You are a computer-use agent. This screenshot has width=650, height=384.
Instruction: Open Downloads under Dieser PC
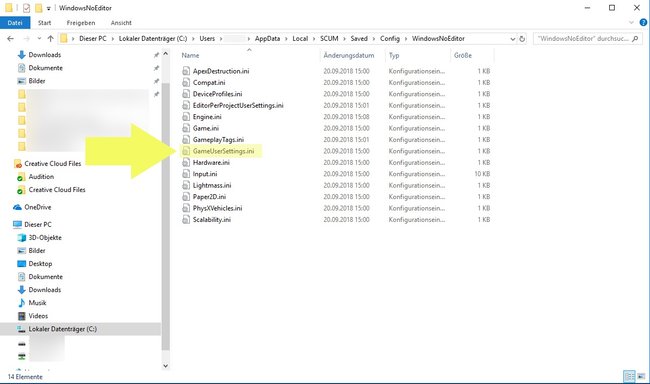[x=44, y=290]
